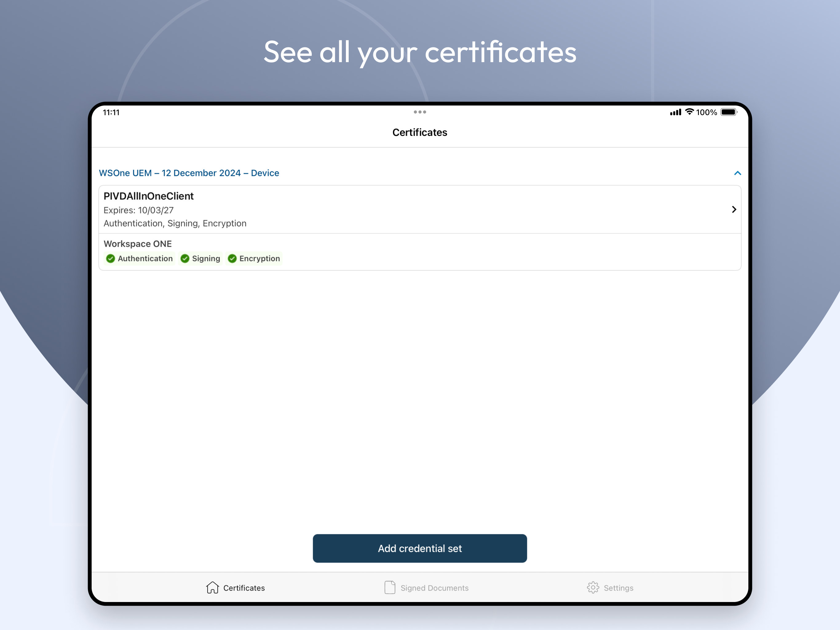Tap the three-dot multitasking indicator
The width and height of the screenshot is (840, 630).
(420, 112)
